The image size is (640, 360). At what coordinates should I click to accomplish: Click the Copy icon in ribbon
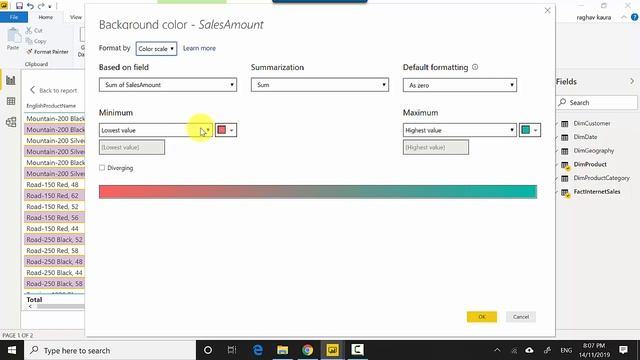(29, 41)
